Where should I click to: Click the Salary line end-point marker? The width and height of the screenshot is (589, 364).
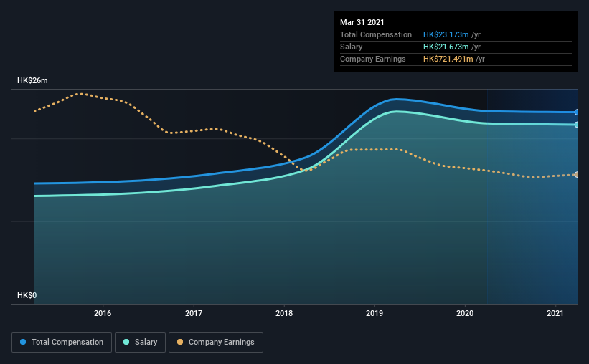click(x=576, y=125)
